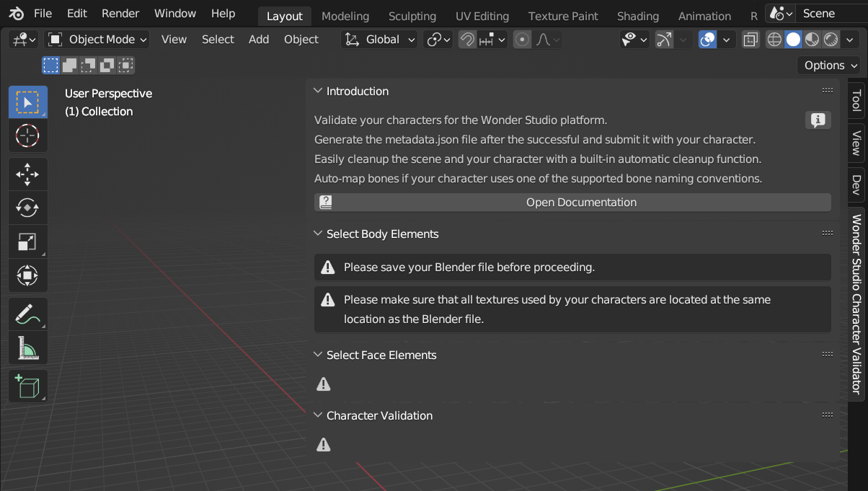Viewport: 868px width, 491px height.
Task: Switch to the UV Editing workspace tab
Action: tap(482, 16)
